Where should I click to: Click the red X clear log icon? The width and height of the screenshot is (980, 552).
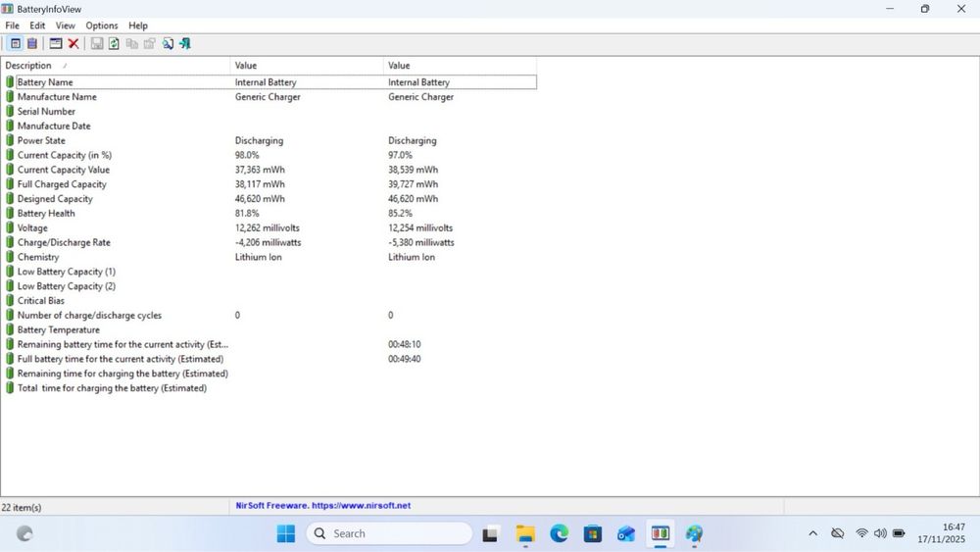(x=73, y=43)
